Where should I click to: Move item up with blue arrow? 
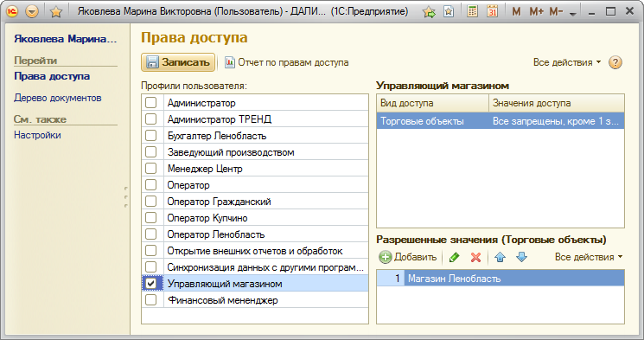500,257
